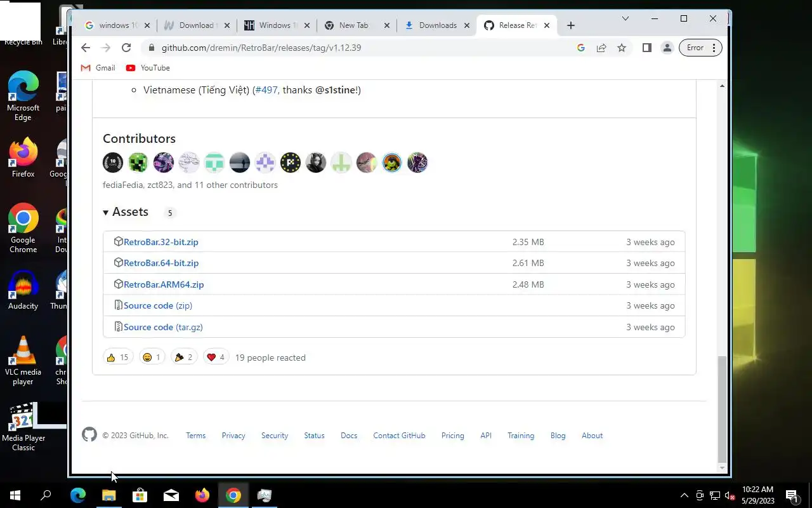This screenshot has height=508, width=812.
Task: Open the Security footer link
Action: point(275,436)
